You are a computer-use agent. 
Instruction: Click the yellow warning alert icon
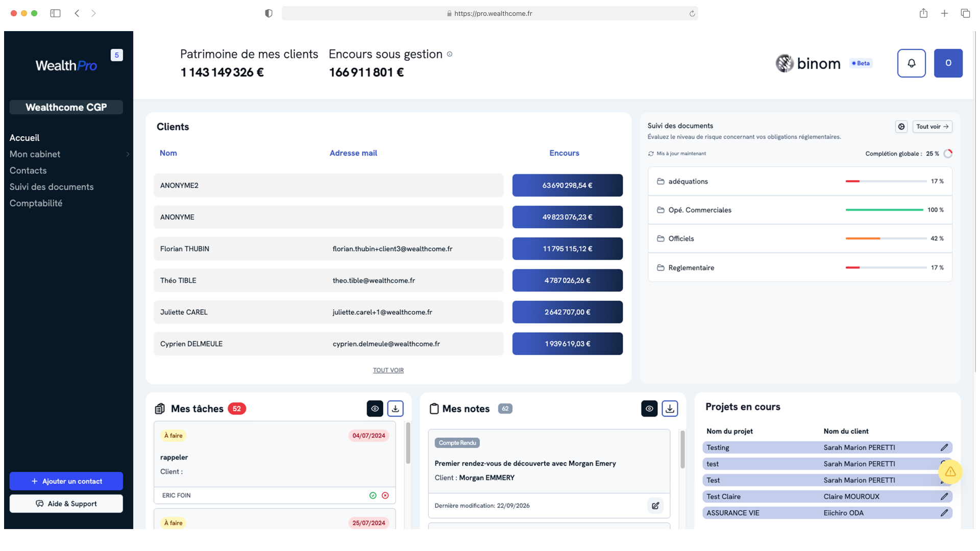click(x=950, y=472)
